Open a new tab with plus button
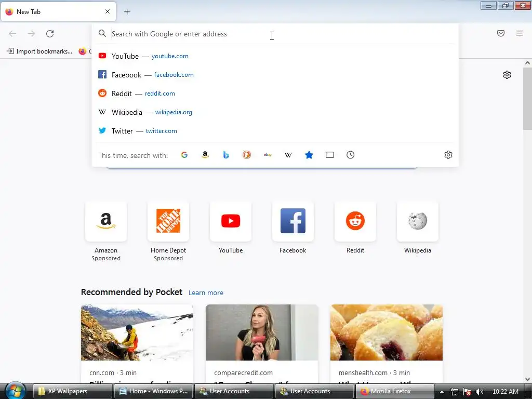This screenshot has width=532, height=399. (127, 12)
